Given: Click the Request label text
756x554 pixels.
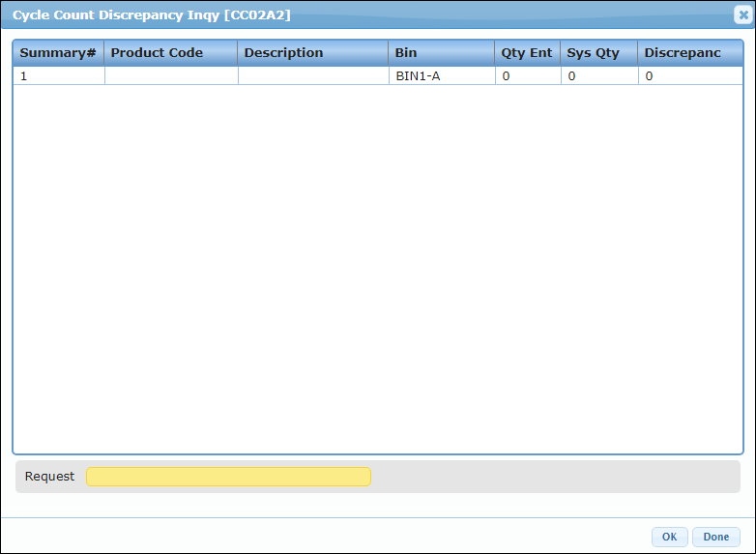Looking at the screenshot, I should (x=49, y=477).
